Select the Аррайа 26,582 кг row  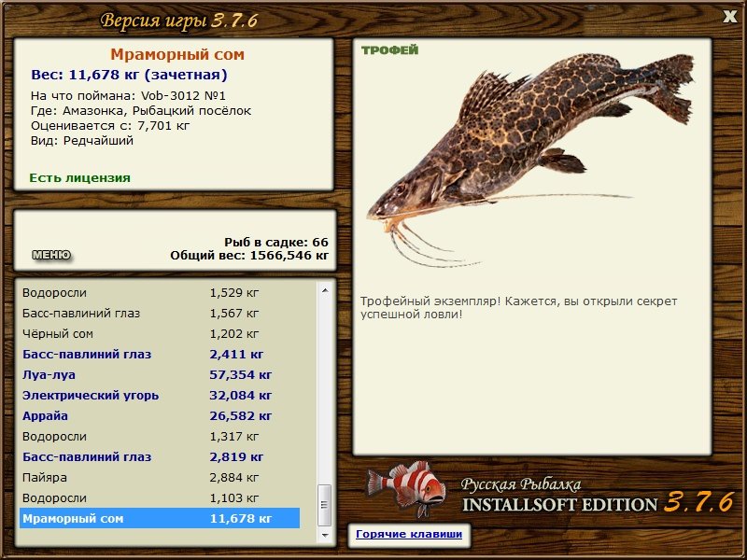(x=160, y=415)
